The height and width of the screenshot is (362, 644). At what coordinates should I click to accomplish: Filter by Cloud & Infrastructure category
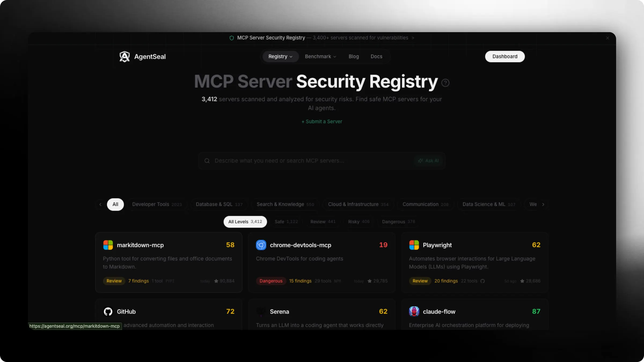(x=358, y=204)
